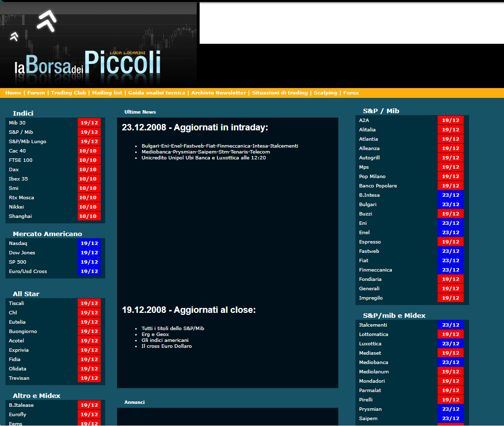Open Trading Club in navigation bar

pos(68,93)
